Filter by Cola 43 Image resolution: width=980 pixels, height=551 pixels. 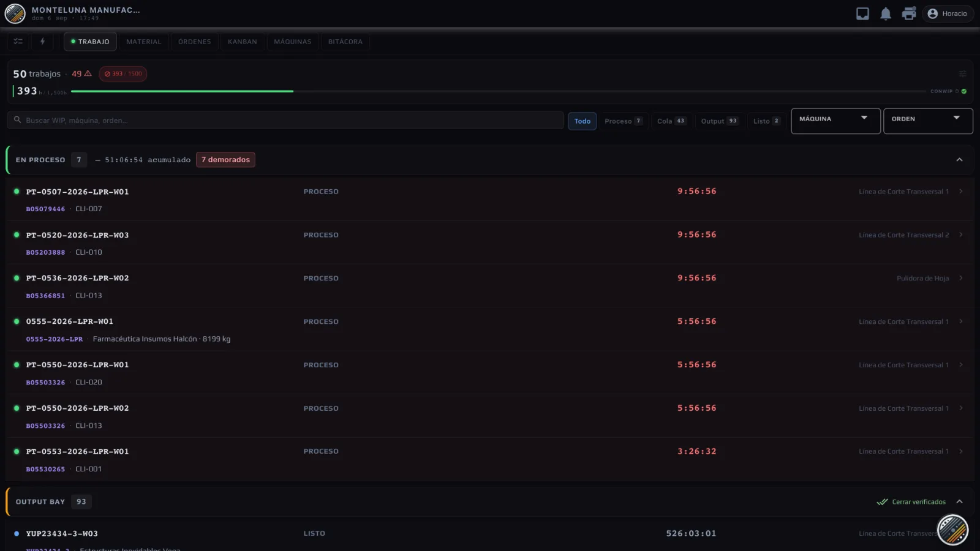click(x=671, y=121)
